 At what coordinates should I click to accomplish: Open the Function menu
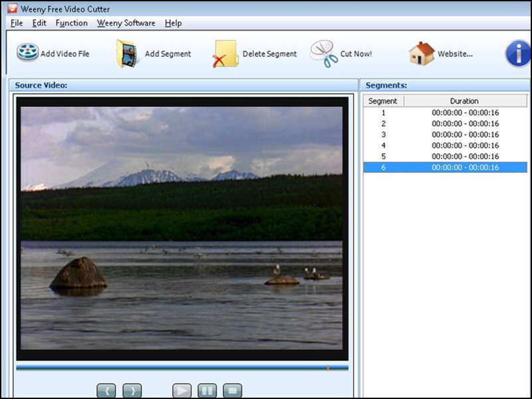[72, 23]
